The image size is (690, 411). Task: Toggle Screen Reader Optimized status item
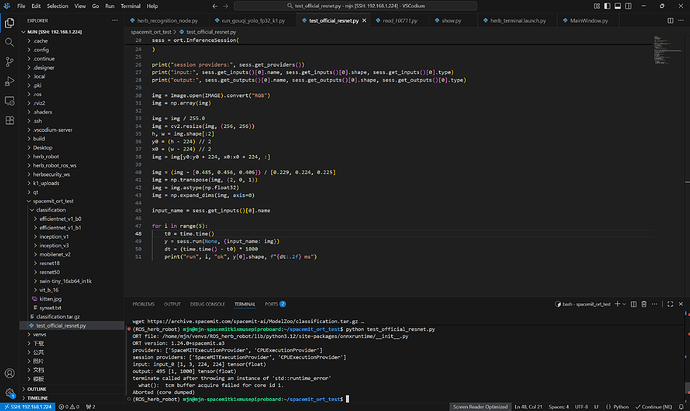click(x=480, y=407)
